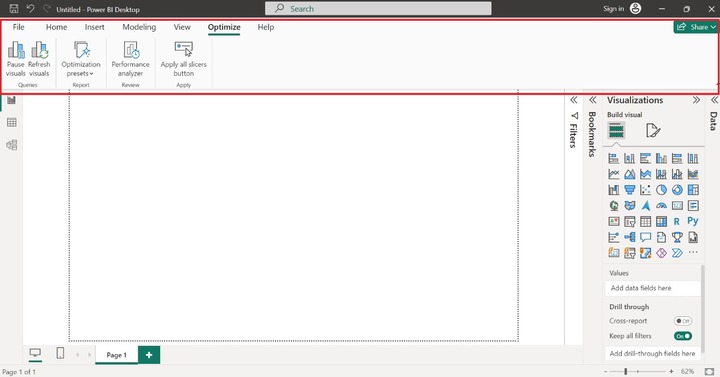Image resolution: width=720 pixels, height=377 pixels.
Task: Switch to Format visual tab
Action: 653,130
